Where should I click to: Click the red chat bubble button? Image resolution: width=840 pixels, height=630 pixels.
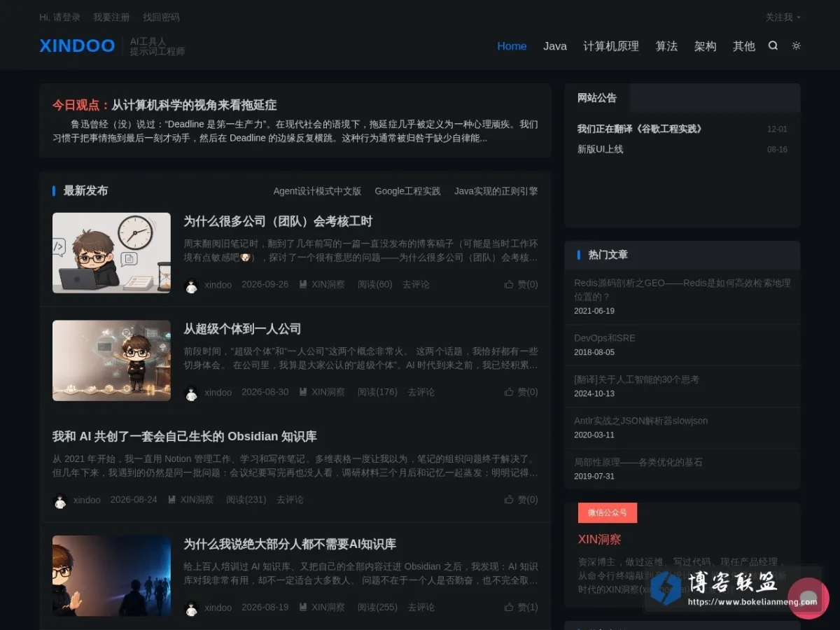[x=808, y=598]
